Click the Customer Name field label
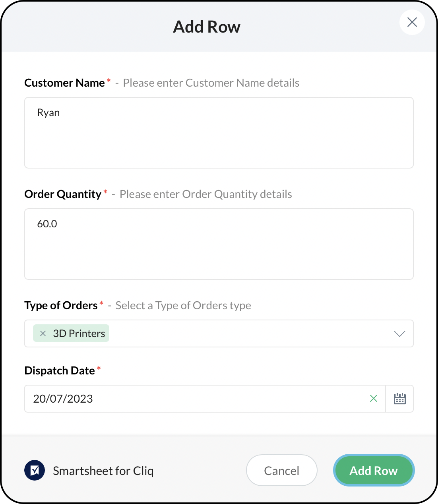 [x=64, y=83]
